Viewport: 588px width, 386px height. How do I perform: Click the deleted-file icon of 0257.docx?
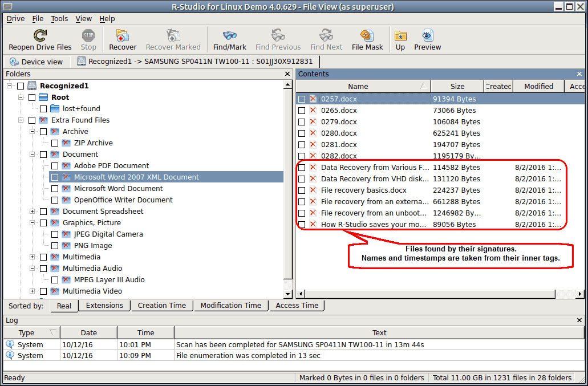(313, 99)
